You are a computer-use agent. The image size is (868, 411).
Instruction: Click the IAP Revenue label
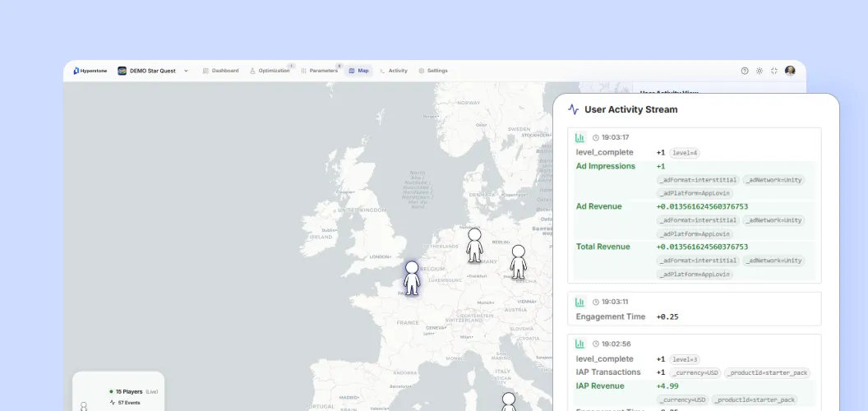pyautogui.click(x=598, y=386)
